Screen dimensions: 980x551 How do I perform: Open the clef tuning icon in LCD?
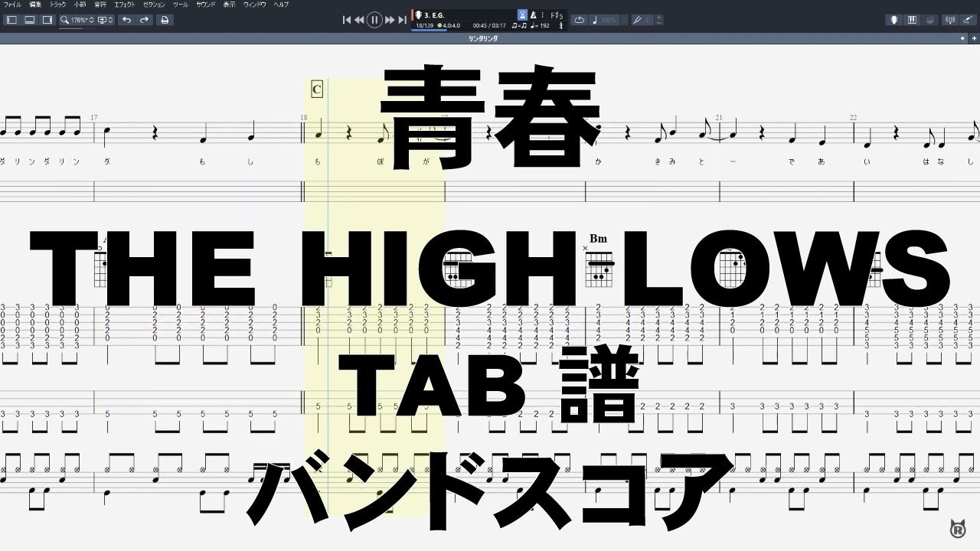tap(562, 26)
